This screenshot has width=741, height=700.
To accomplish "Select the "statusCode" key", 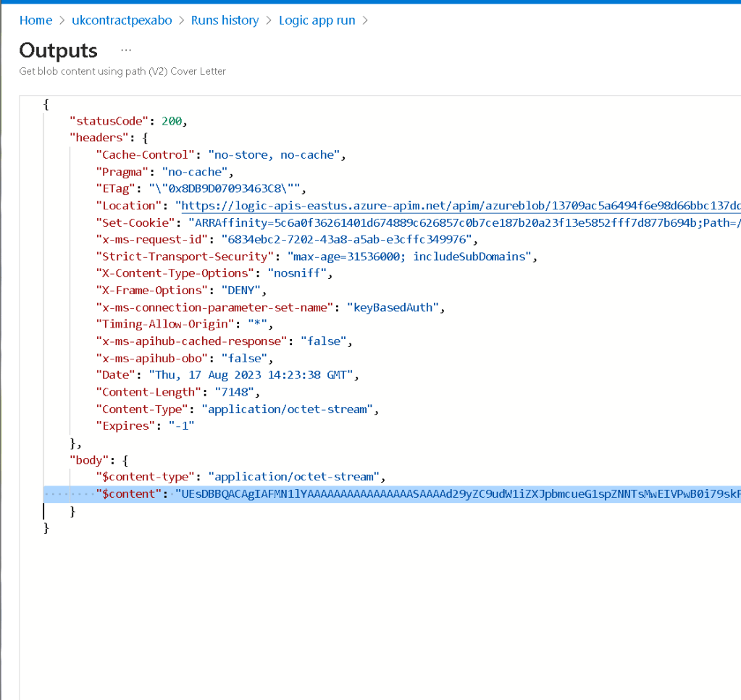I will pos(109,121).
